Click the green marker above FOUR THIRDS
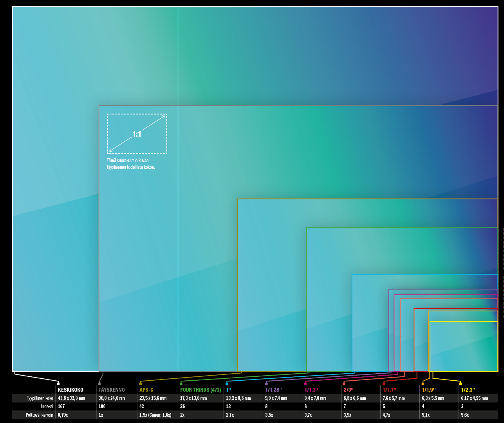 click(181, 383)
